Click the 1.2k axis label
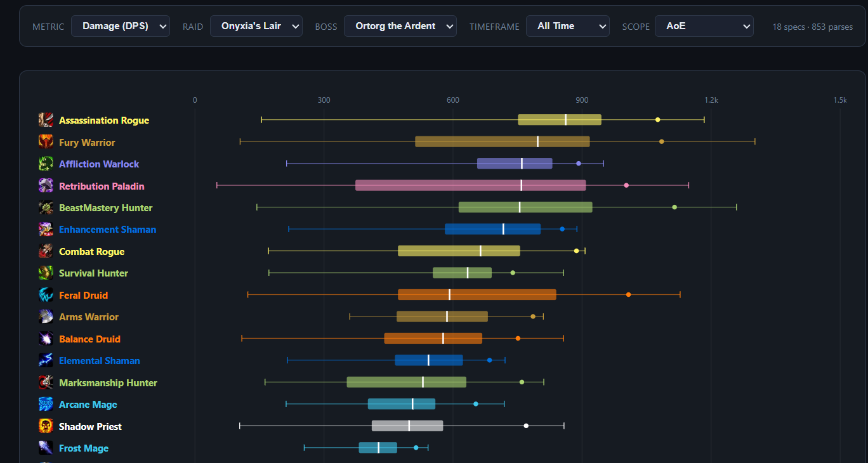The image size is (868, 463). tap(711, 100)
